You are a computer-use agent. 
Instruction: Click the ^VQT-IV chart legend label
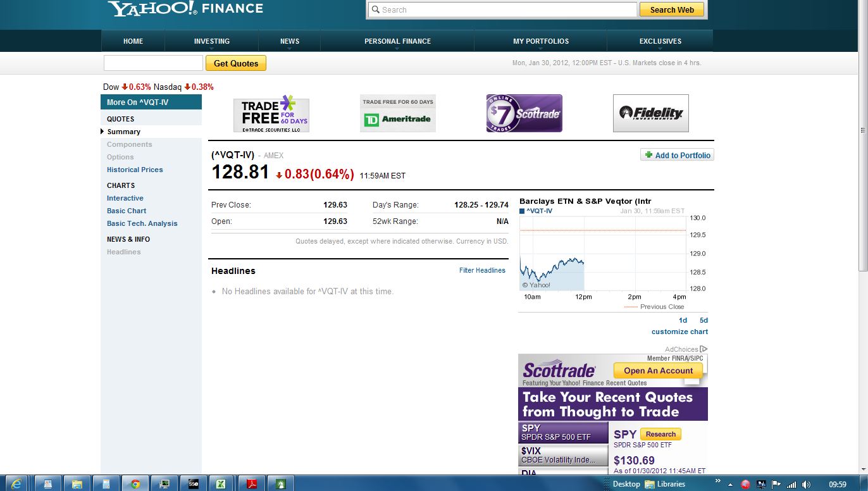pos(536,211)
